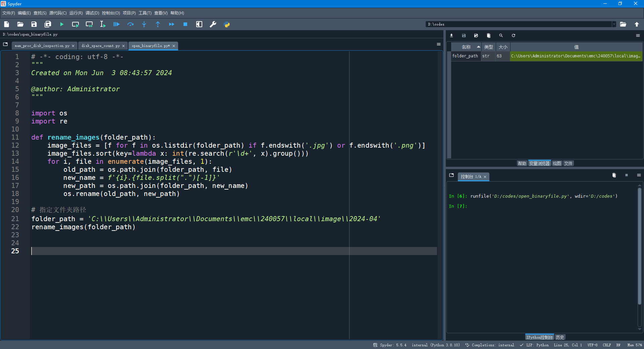The image size is (644, 349).
Task: Step out (return) debug icon
Action: 158,24
